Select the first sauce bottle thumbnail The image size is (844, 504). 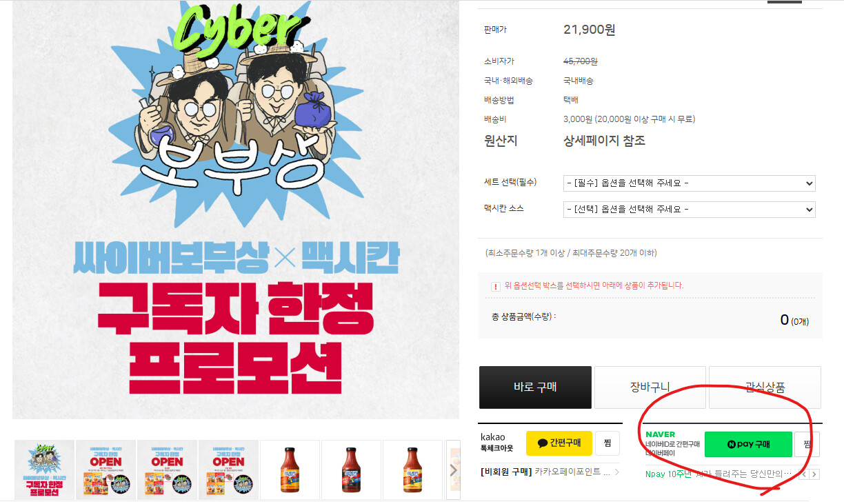pos(290,470)
